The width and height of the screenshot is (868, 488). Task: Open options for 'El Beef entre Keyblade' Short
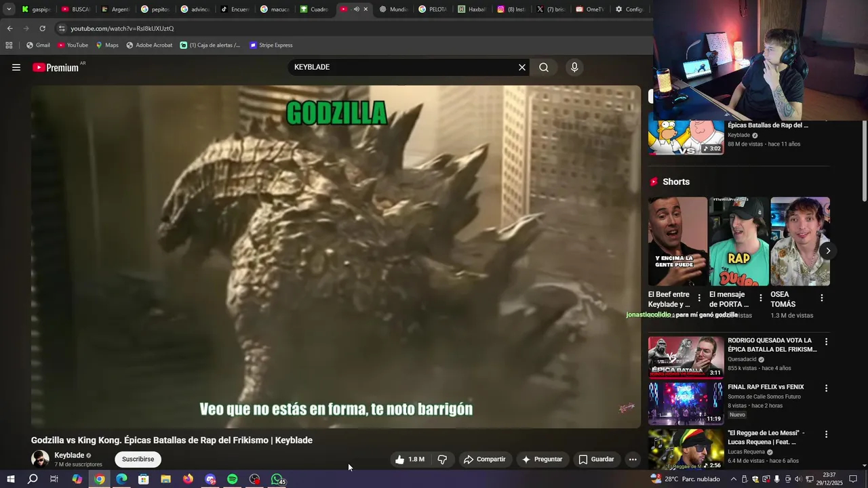pos(699,298)
